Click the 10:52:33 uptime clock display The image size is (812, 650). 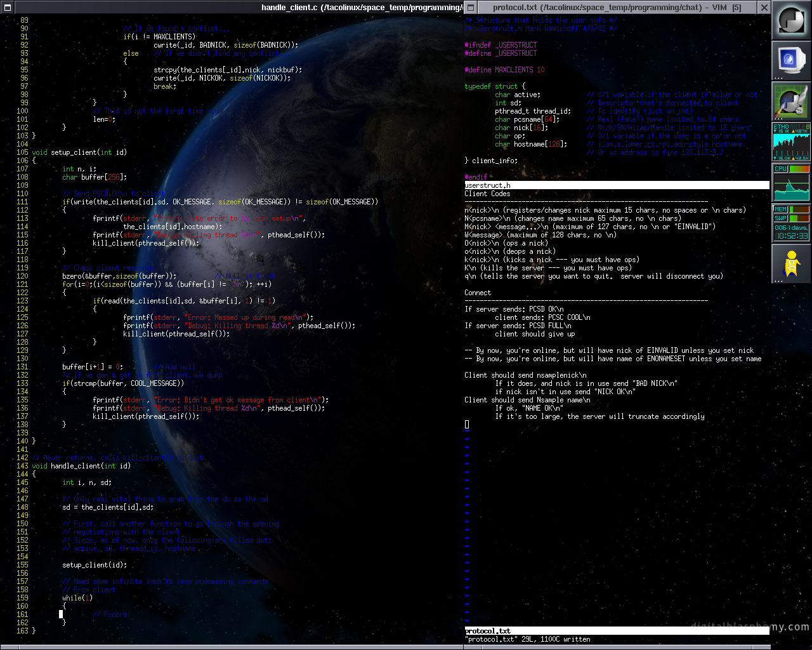coord(791,235)
